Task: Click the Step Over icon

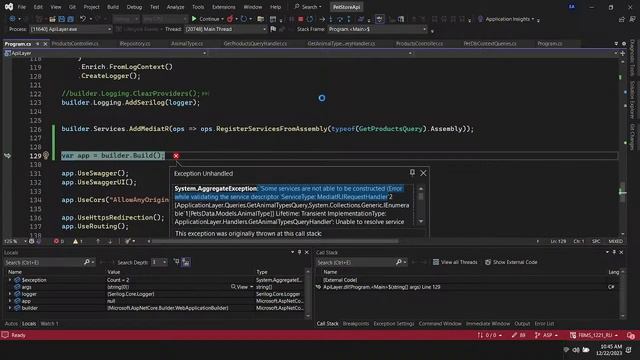Action: [x=340, y=19]
